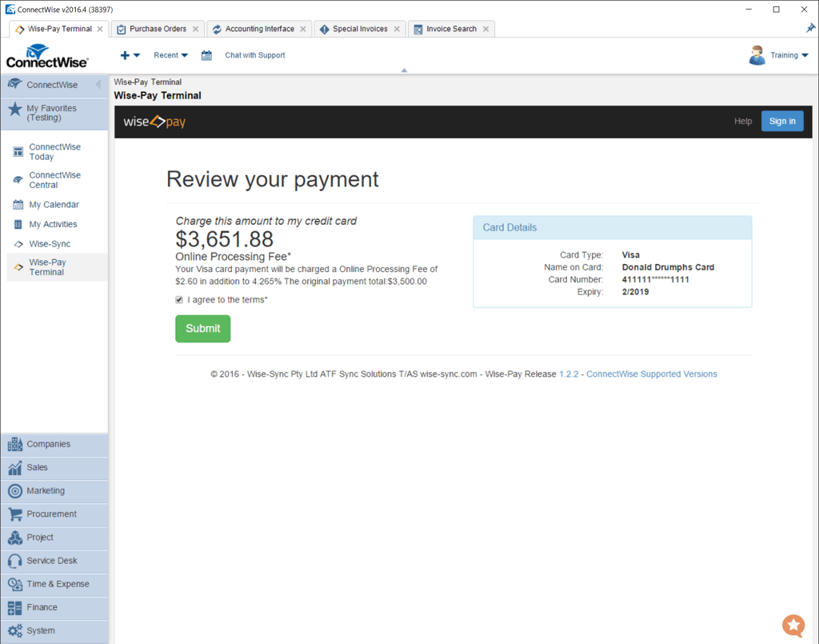The height and width of the screenshot is (644, 819).
Task: Click the My Calendar sidebar icon
Action: tap(18, 205)
